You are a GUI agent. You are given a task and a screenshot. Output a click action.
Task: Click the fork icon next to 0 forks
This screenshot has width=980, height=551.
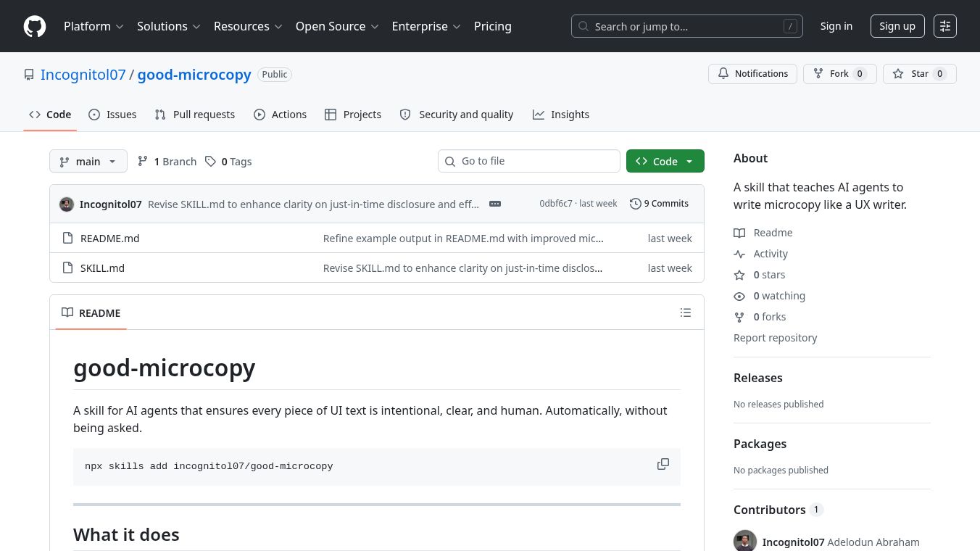click(739, 317)
